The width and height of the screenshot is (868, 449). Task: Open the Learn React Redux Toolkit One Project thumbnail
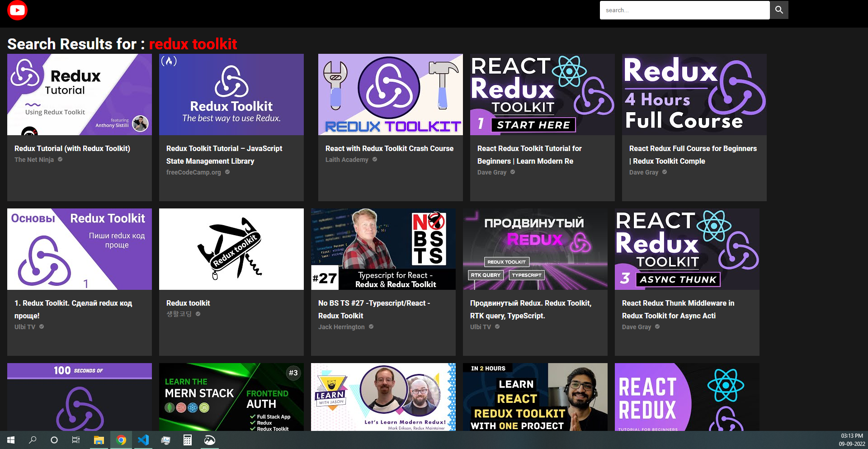[x=535, y=397]
